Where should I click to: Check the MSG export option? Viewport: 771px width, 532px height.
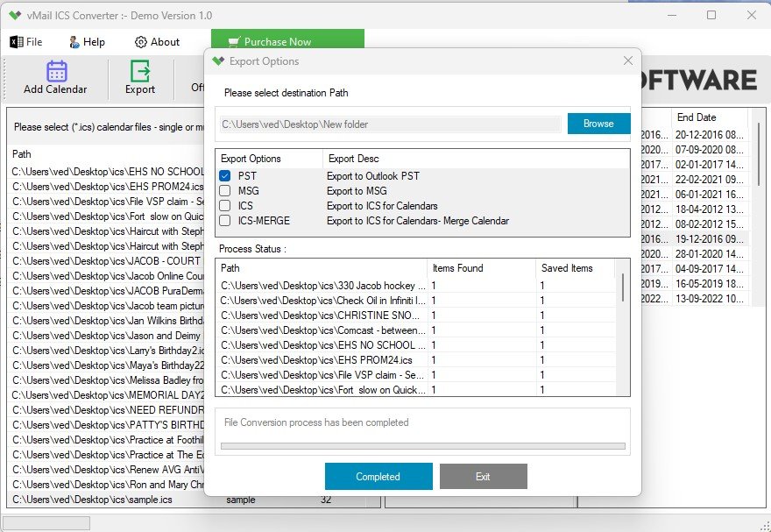[225, 191]
